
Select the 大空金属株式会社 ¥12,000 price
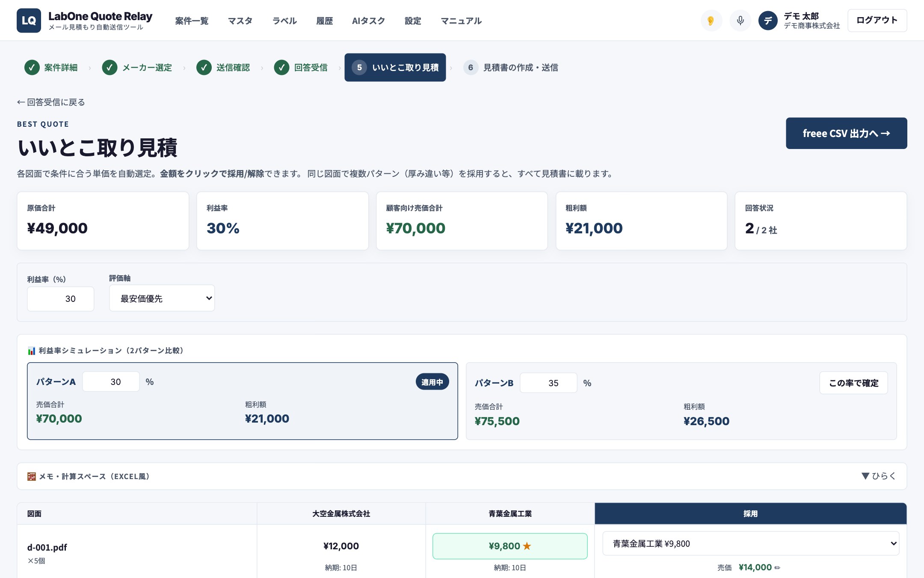point(341,546)
